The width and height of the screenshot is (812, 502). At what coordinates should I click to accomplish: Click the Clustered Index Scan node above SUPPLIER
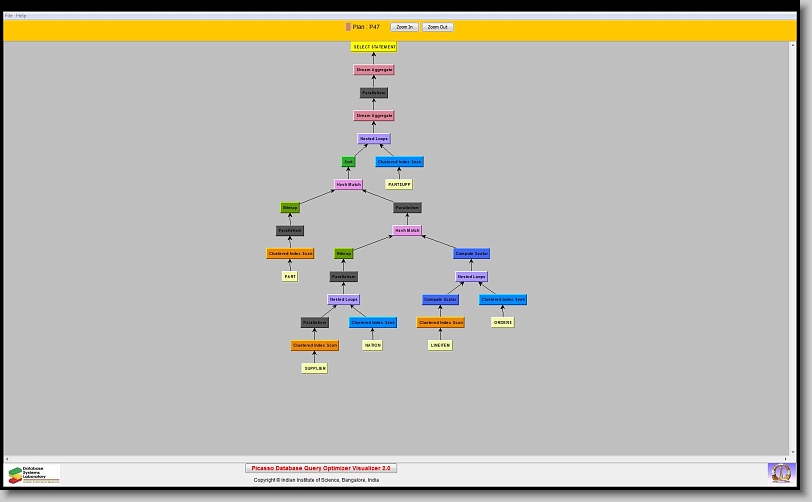(x=315, y=346)
